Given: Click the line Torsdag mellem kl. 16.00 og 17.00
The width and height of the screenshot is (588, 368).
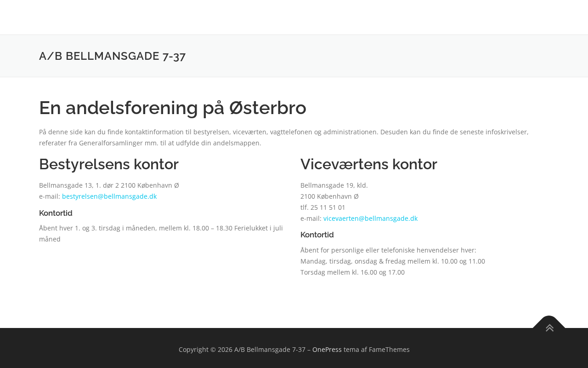Looking at the screenshot, I should click(353, 272).
